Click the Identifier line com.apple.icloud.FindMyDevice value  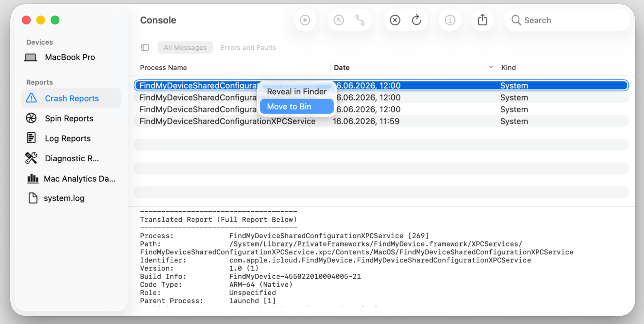point(380,260)
